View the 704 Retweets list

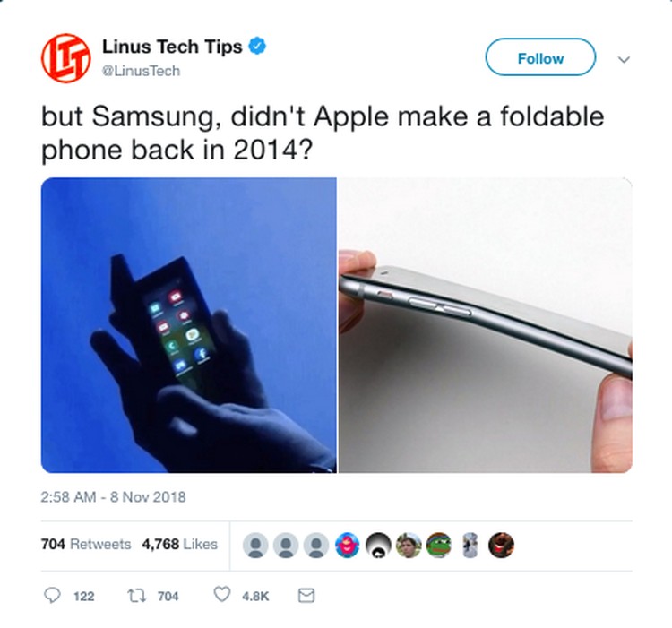[x=86, y=544]
